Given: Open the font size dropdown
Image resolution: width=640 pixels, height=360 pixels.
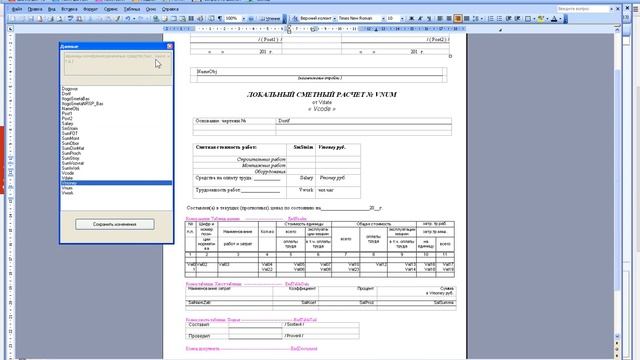Looking at the screenshot, I should 402,19.
